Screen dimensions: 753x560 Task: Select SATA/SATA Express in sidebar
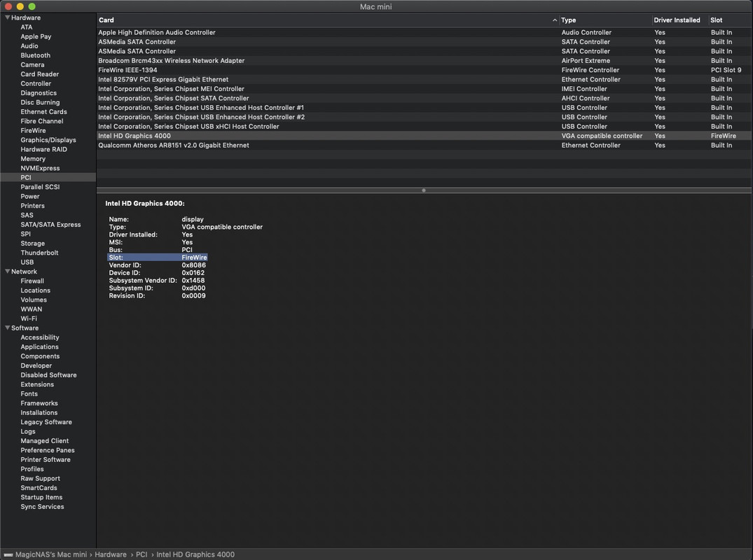(x=50, y=225)
